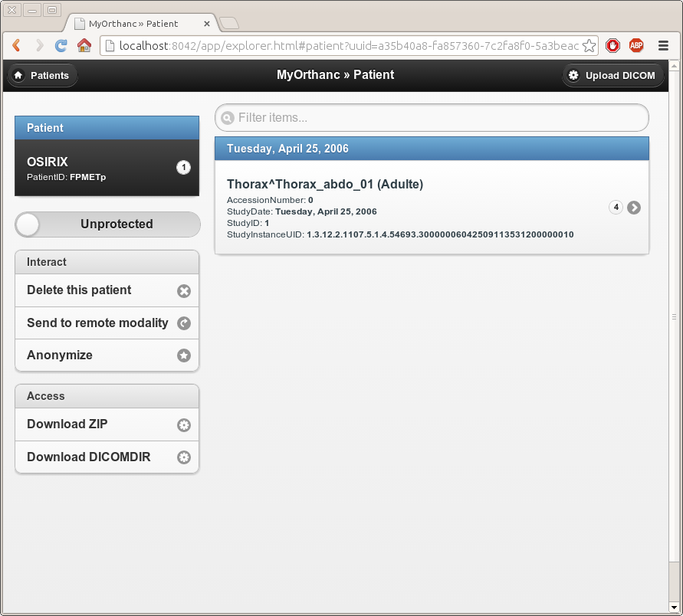Viewport: 683px width, 616px height.
Task: Click the AccessionNumber: 0 line
Action: [x=270, y=200]
